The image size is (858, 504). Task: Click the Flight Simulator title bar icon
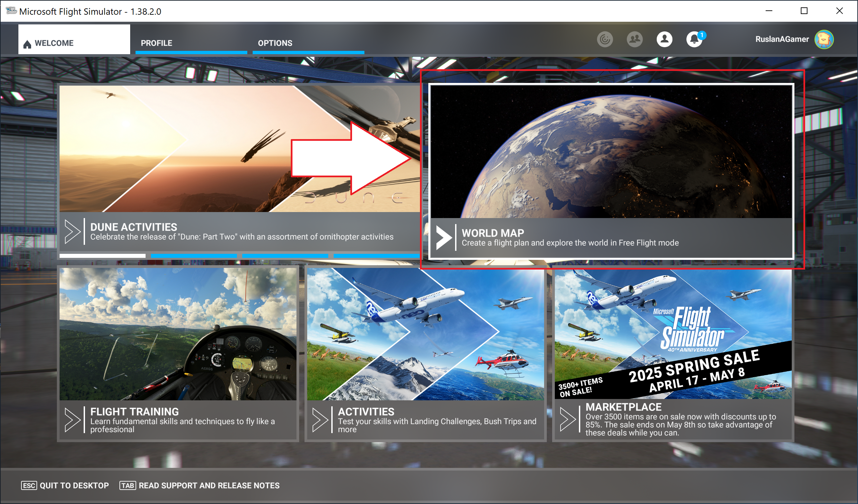(11, 11)
